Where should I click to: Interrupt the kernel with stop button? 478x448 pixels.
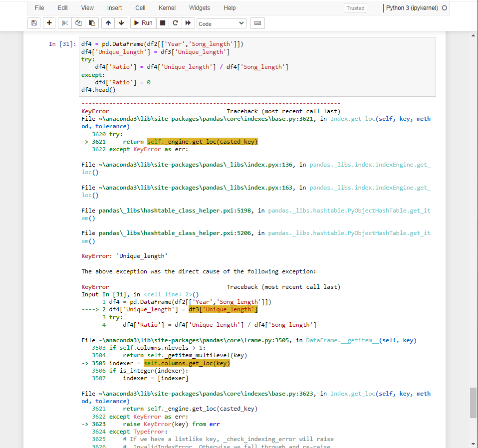(x=163, y=23)
